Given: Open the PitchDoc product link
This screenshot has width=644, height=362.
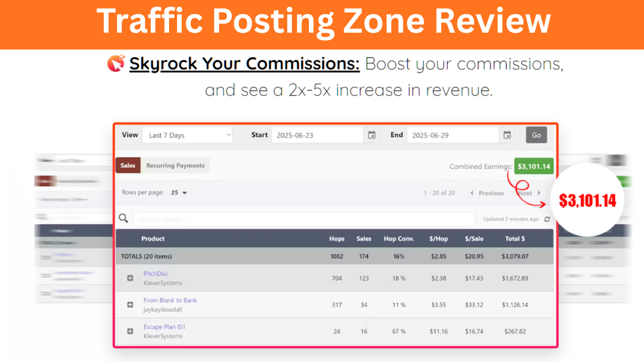Looking at the screenshot, I should (x=155, y=274).
